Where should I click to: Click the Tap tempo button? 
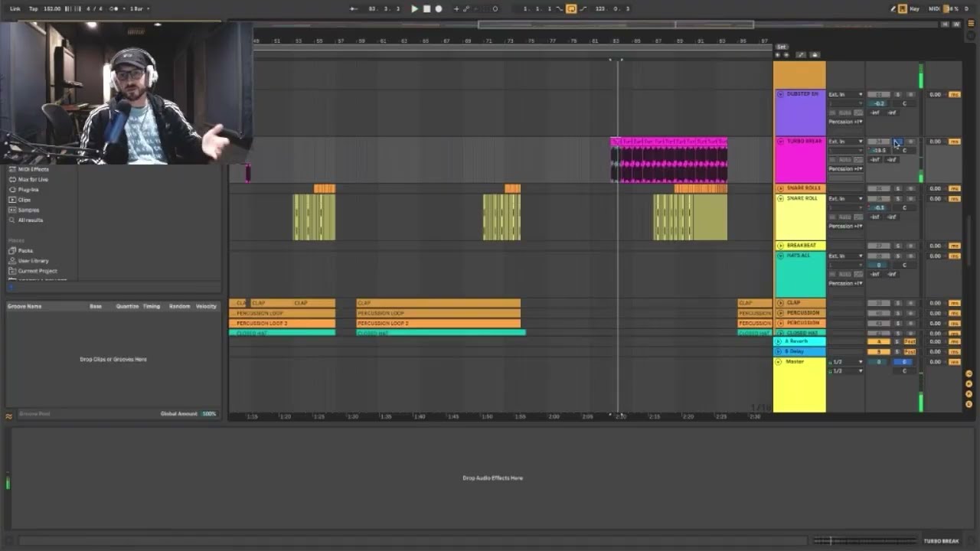[x=34, y=8]
